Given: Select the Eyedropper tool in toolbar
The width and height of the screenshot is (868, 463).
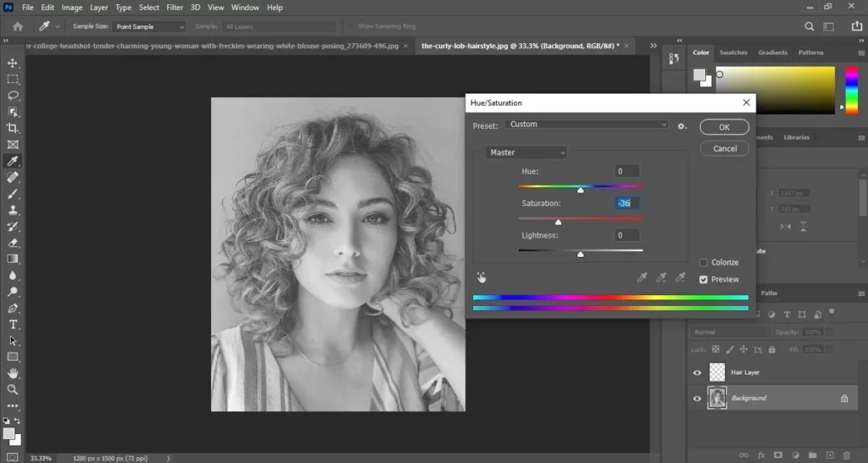Looking at the screenshot, I should click(13, 161).
